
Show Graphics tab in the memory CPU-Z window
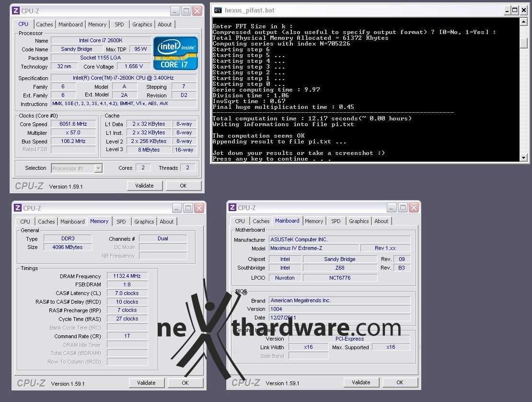144,222
